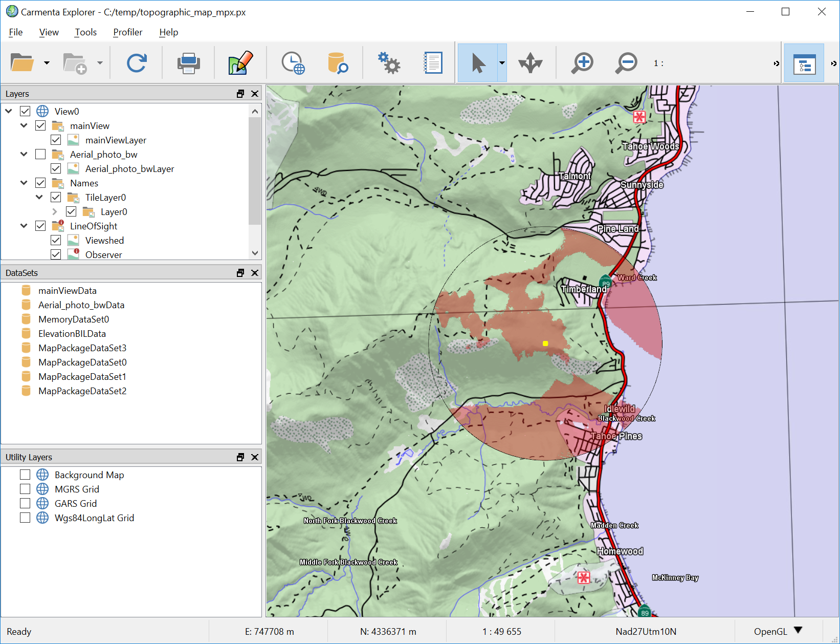Click the Zoom Out magnifier
This screenshot has width=840, height=644.
(626, 63)
